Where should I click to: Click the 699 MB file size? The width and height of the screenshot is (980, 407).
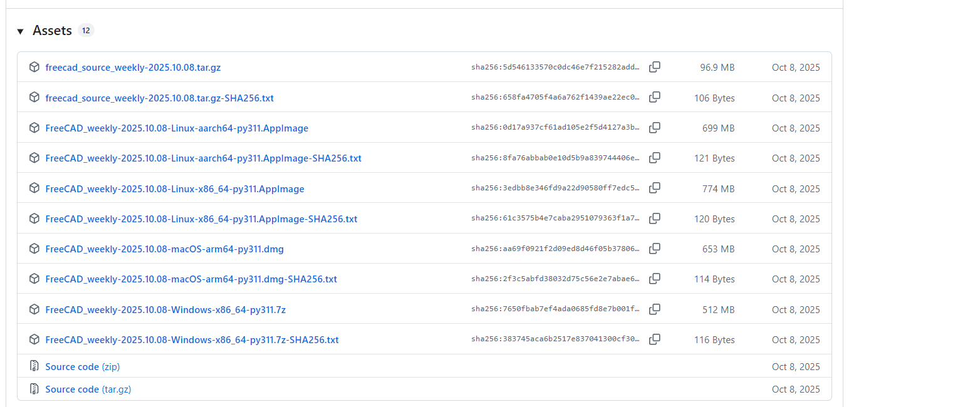(719, 128)
